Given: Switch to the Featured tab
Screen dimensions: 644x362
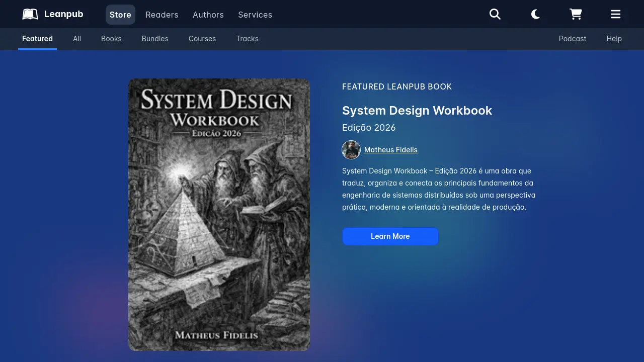Looking at the screenshot, I should pos(37,38).
